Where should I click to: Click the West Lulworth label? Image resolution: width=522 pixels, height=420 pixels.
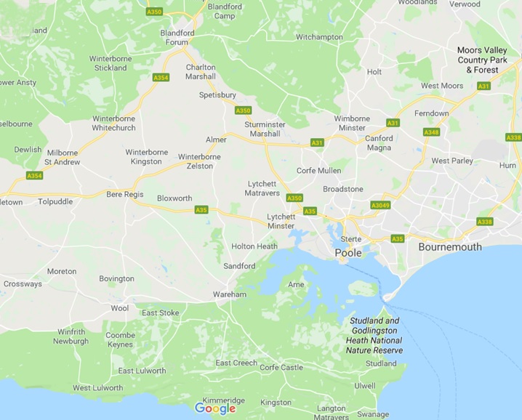(98, 388)
